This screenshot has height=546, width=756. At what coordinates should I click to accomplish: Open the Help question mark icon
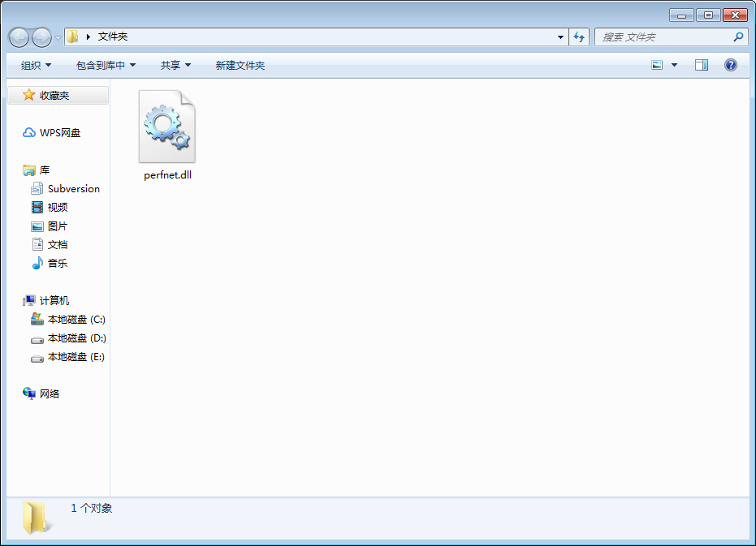pyautogui.click(x=730, y=65)
